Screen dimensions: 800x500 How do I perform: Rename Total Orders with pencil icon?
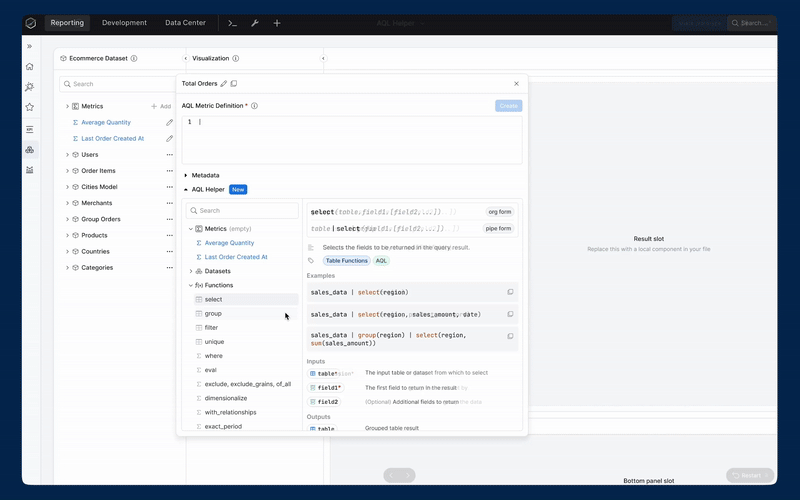[223, 84]
